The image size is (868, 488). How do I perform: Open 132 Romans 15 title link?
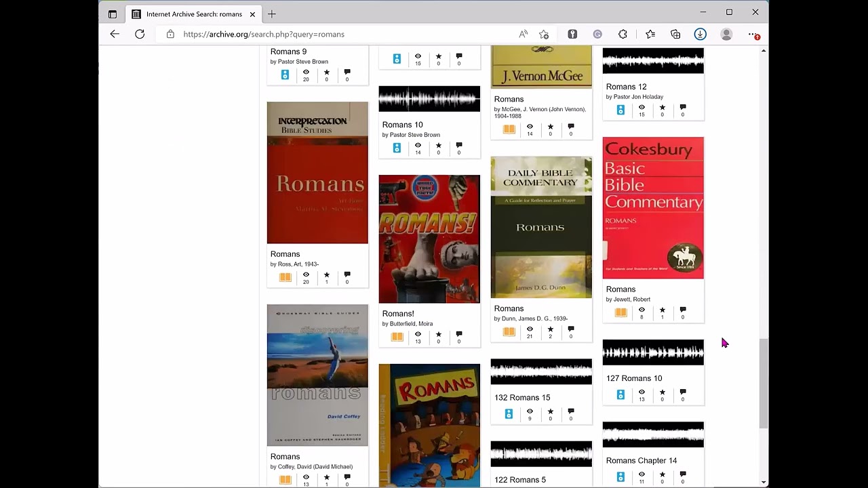point(522,398)
